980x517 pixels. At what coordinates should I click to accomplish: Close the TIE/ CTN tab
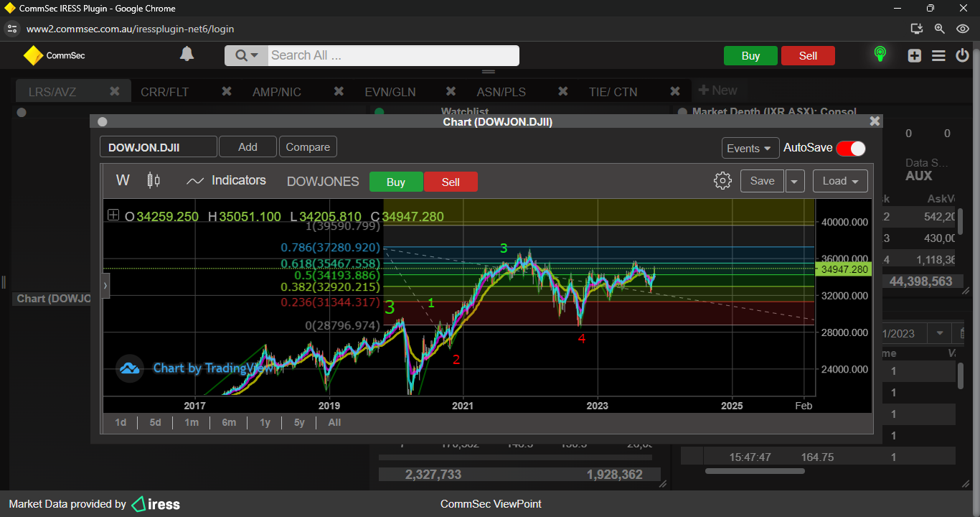coord(675,91)
